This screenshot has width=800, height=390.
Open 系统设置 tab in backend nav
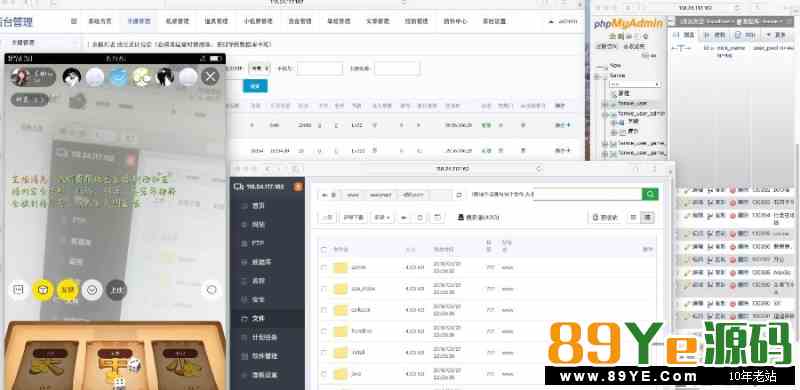[494, 21]
